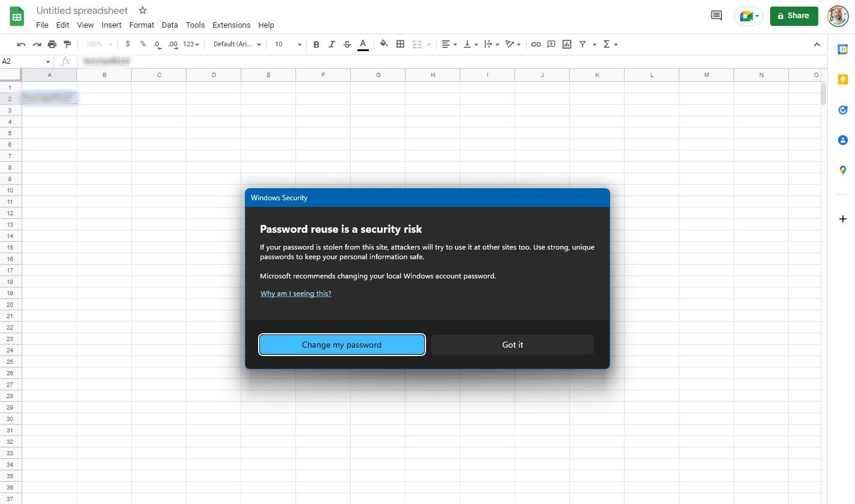Viewport: 855px width, 504px height.
Task: Click the vertical scrollbar thumb
Action: click(x=824, y=93)
